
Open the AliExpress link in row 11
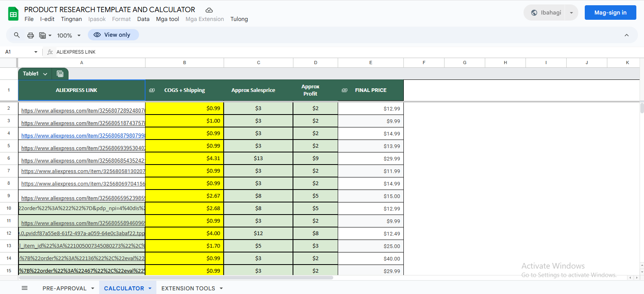83,223
